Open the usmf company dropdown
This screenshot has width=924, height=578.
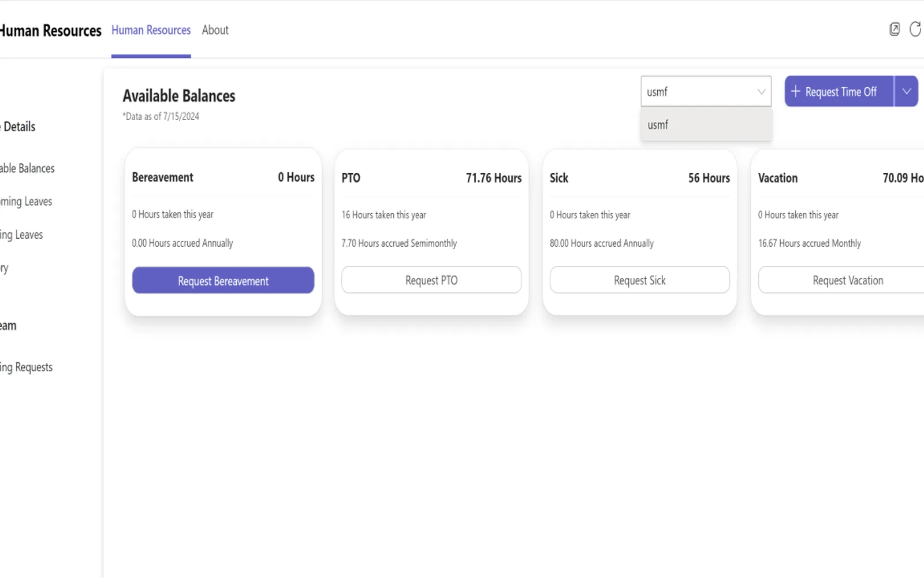pyautogui.click(x=706, y=91)
